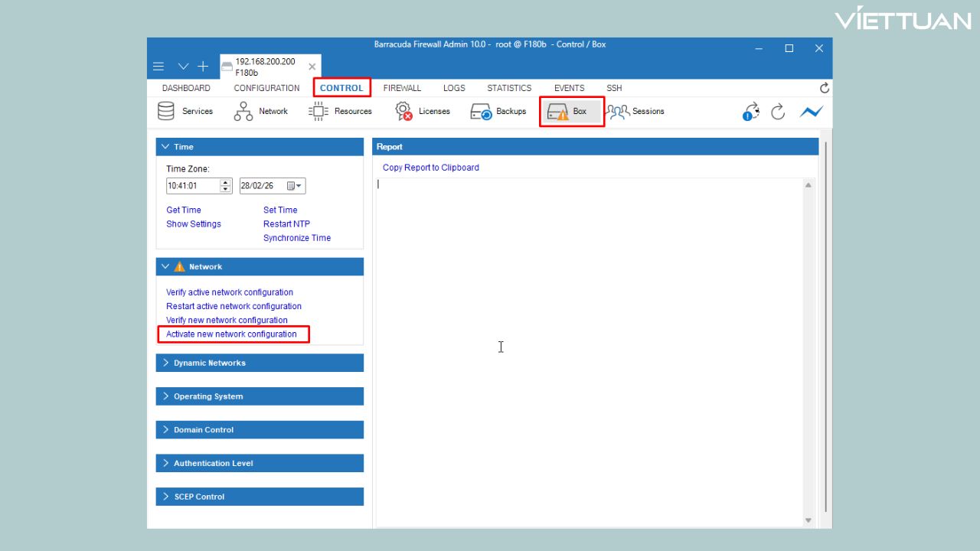The image size is (980, 551).
Task: Switch to the FIREWALL tab
Action: pos(402,88)
